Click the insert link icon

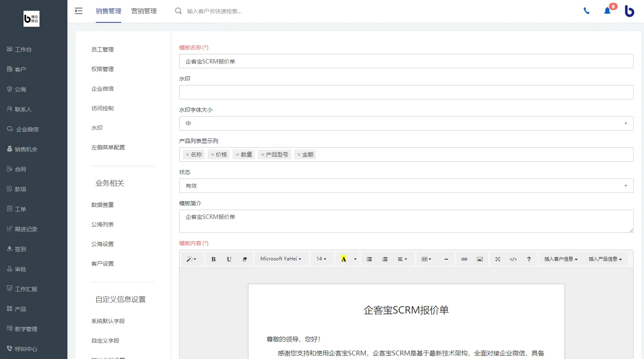coord(464,259)
